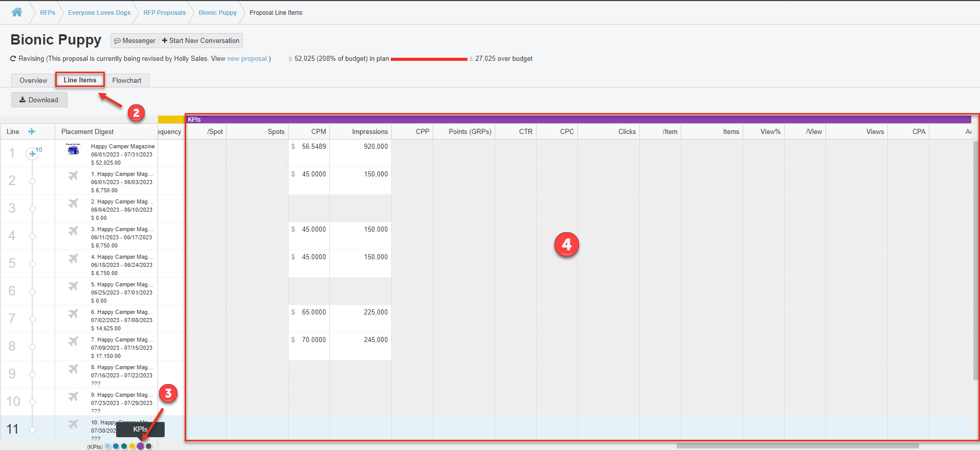980x451 pixels.
Task: Collapse the line 1 airplane group node
Action: (32, 153)
